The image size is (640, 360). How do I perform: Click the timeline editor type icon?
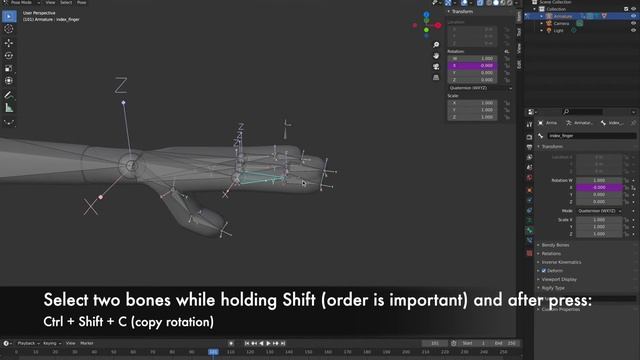click(7, 343)
